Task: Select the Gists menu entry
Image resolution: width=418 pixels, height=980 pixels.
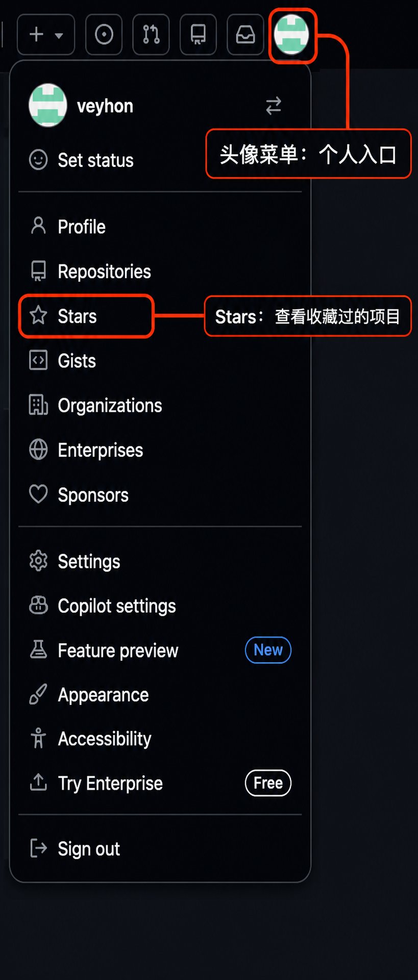Action: tap(160, 361)
